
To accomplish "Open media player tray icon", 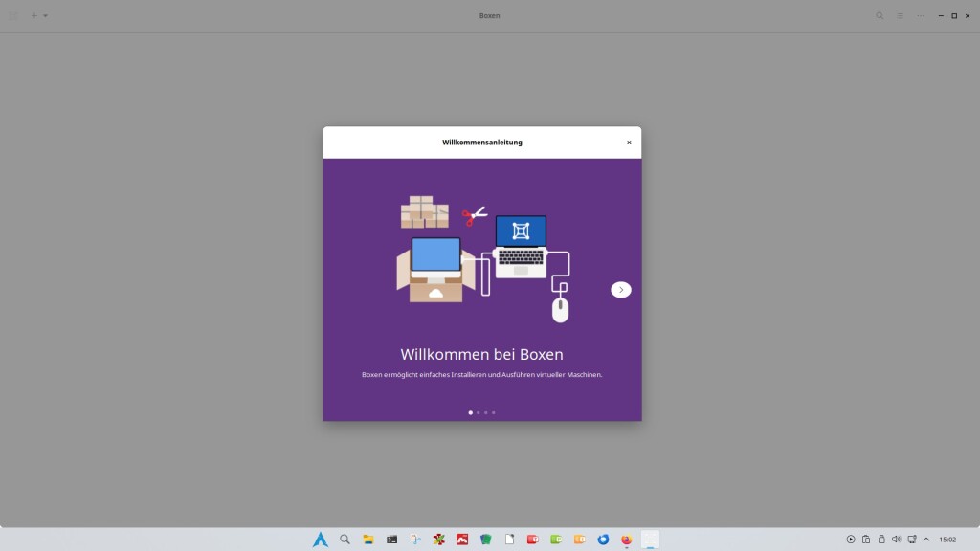I will pos(851,540).
